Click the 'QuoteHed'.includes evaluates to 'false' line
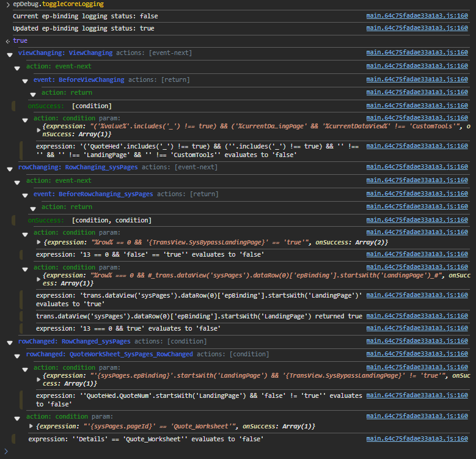The image size is (476, 459). 197,150
